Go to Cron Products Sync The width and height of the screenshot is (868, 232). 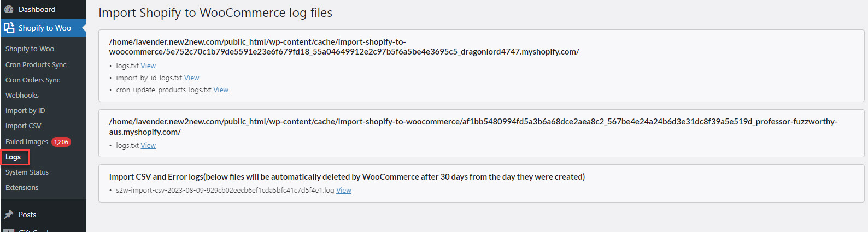[36, 64]
